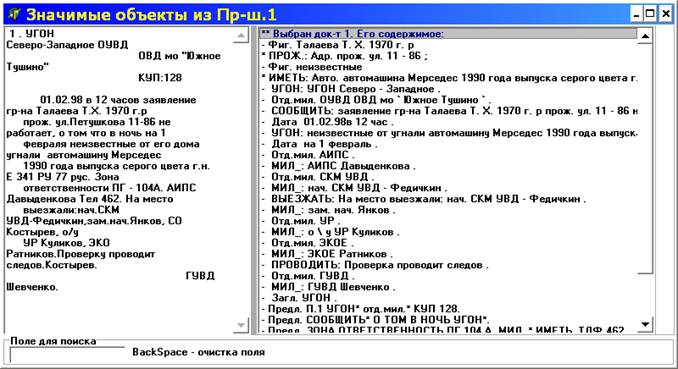Select row 'МИЛ_: зам. нач. Янков'
This screenshot has height=369, width=678.
448,210
